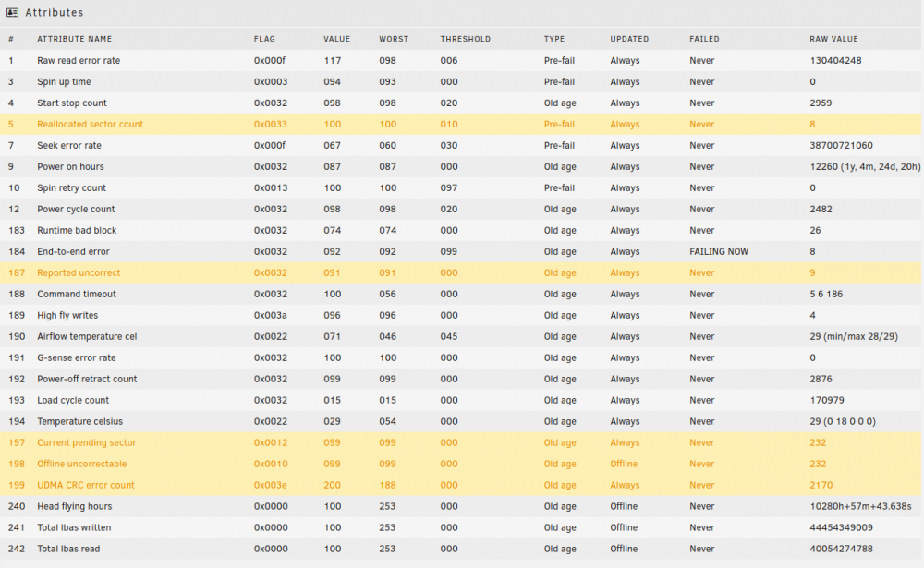924x568 pixels.
Task: Select the Power on hours row
Action: 461,167
